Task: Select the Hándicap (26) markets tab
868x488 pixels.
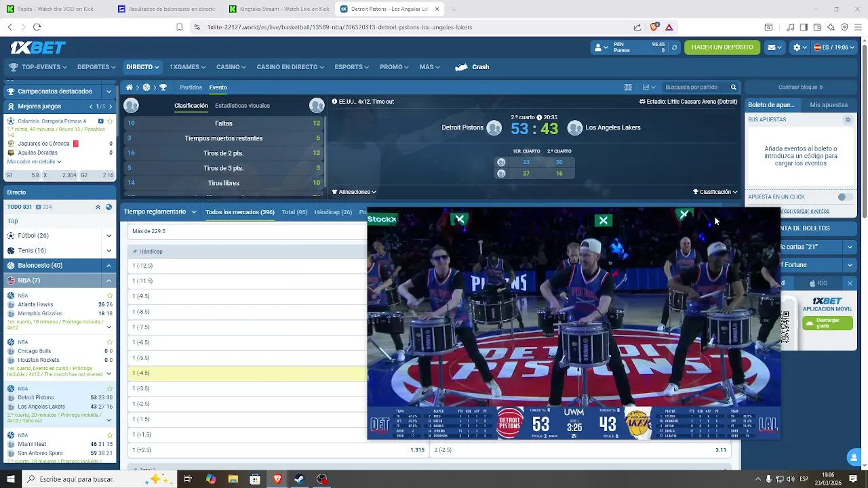Action: click(x=333, y=212)
